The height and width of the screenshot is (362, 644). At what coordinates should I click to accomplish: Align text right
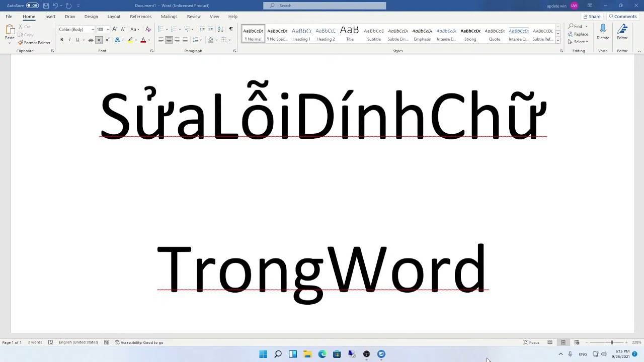tap(177, 40)
